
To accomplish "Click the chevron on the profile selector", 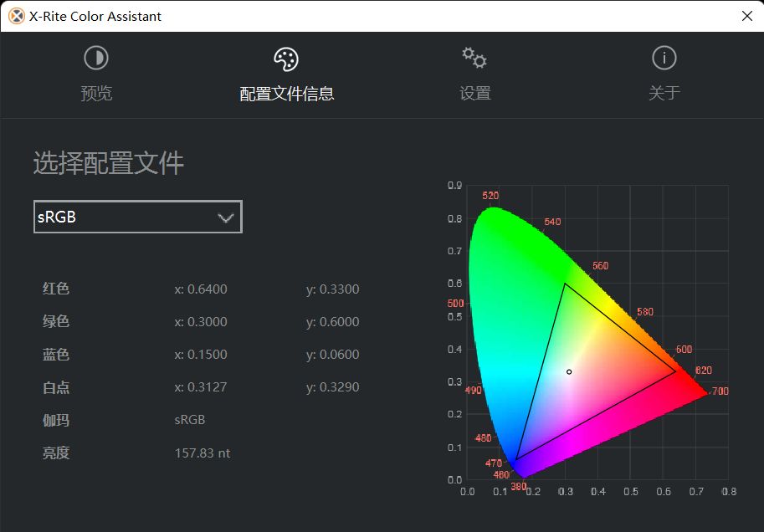I will tap(224, 216).
